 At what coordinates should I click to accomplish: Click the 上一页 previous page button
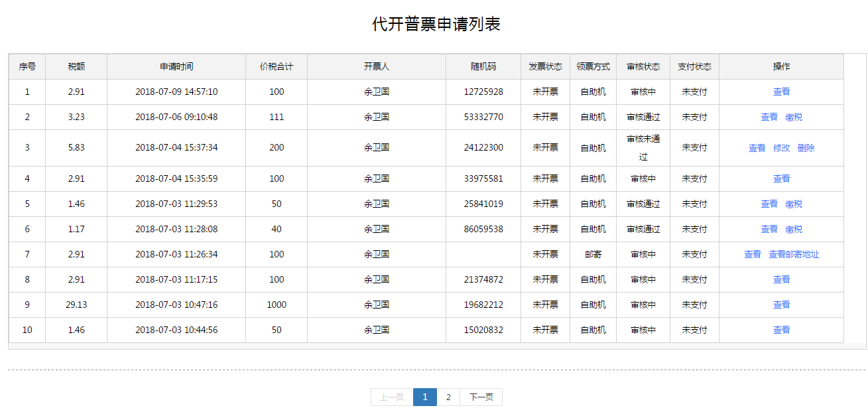(x=392, y=397)
